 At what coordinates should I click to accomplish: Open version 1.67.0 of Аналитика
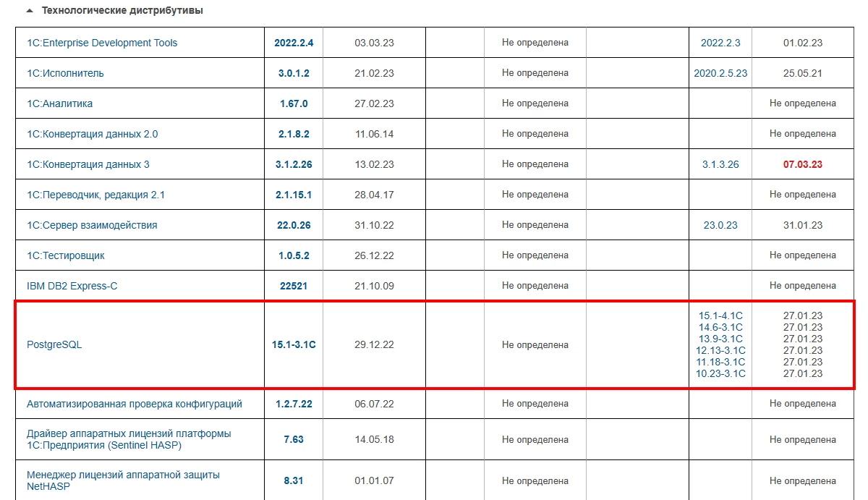pos(294,103)
